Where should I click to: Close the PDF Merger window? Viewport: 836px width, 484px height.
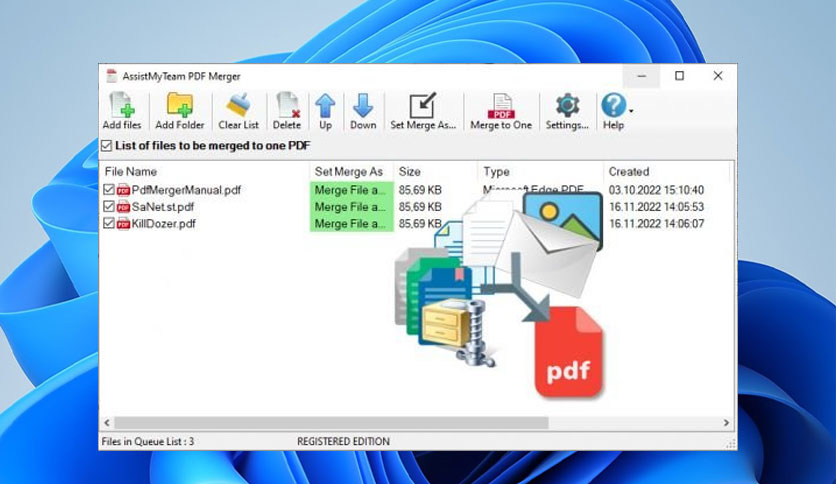718,76
